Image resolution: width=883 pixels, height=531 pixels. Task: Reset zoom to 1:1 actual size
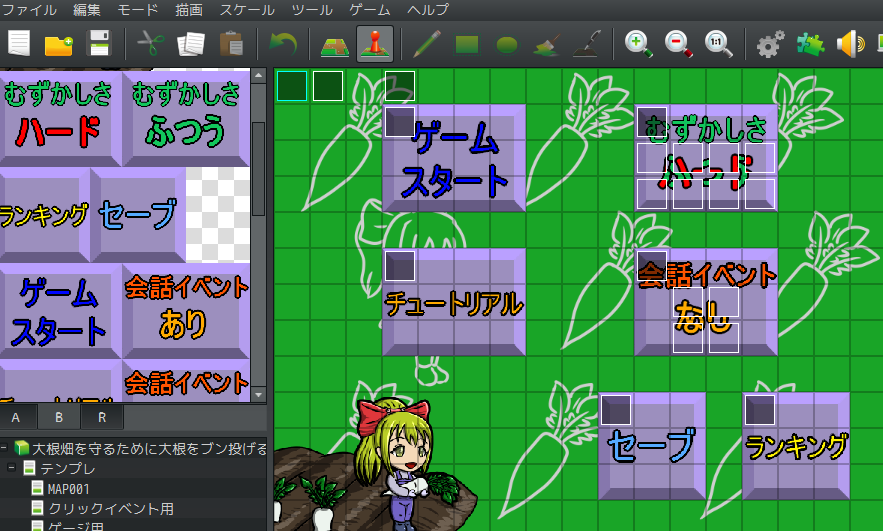719,44
